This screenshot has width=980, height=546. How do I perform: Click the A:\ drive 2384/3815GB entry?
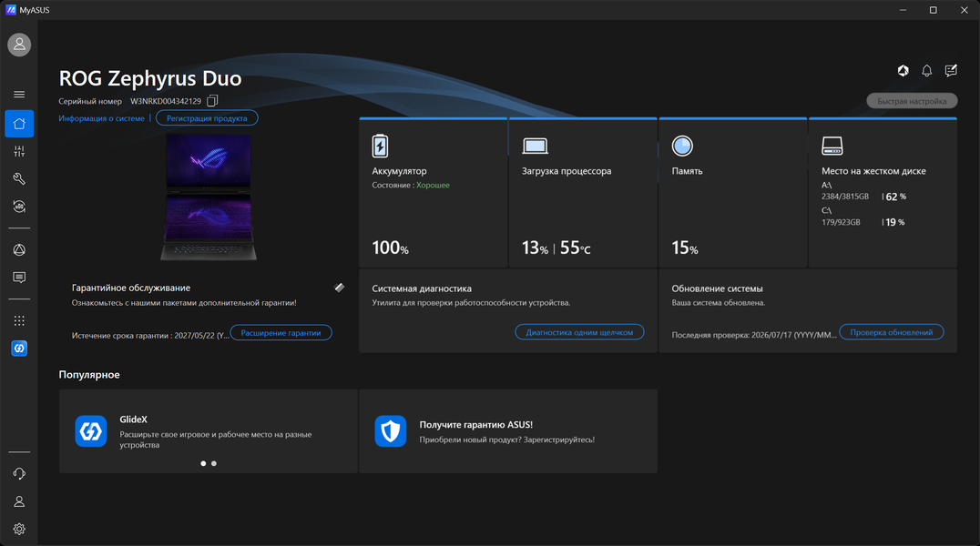coord(845,197)
